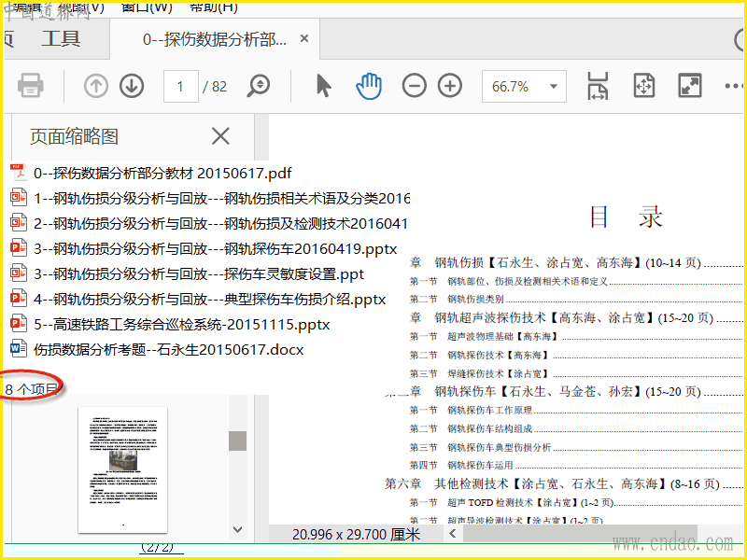Click fit one full page icon
The width and height of the screenshot is (747, 560).
[x=644, y=86]
